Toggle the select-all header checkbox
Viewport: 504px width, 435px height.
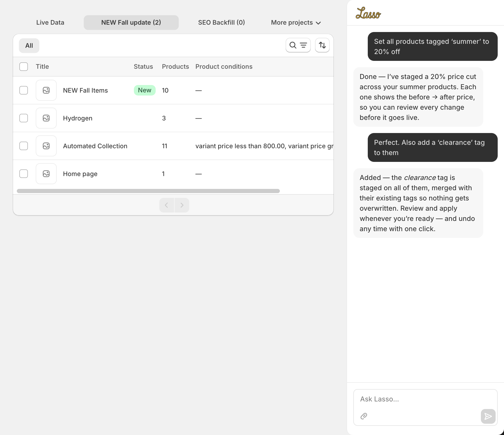(x=24, y=67)
